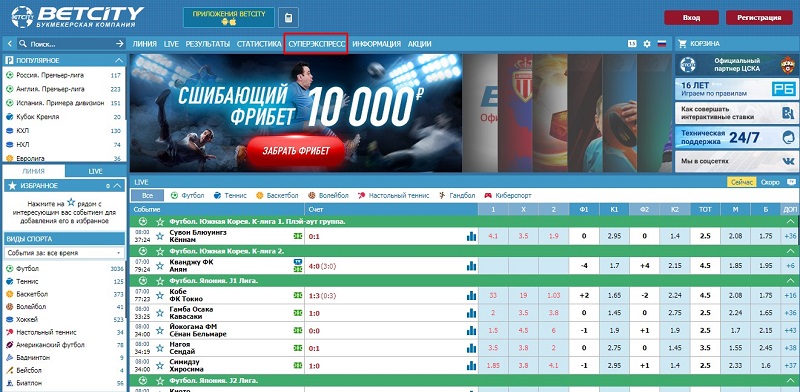Viewport: 800px width, 392px height.
Task: Open the shopping cart icon beside Корзина
Action: [682, 44]
